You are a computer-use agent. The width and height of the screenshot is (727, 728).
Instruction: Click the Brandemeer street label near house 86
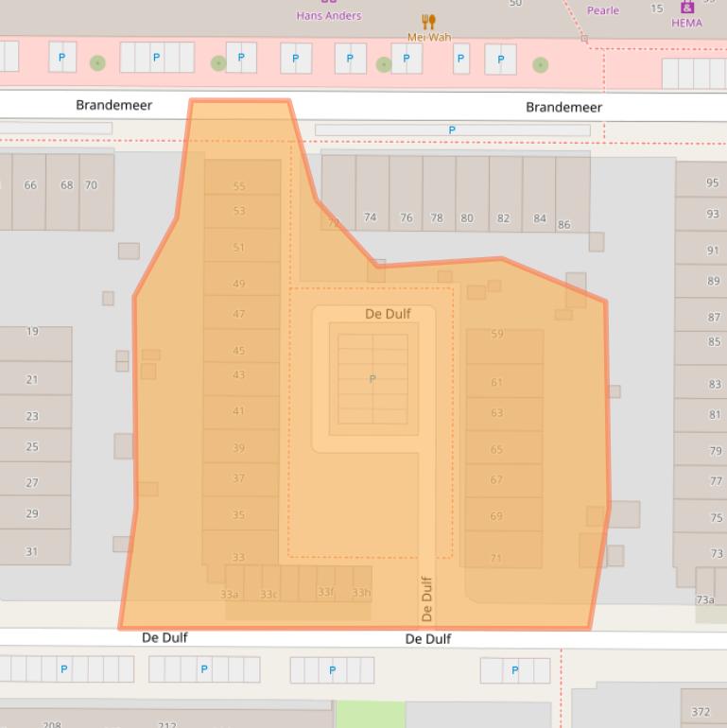[563, 107]
